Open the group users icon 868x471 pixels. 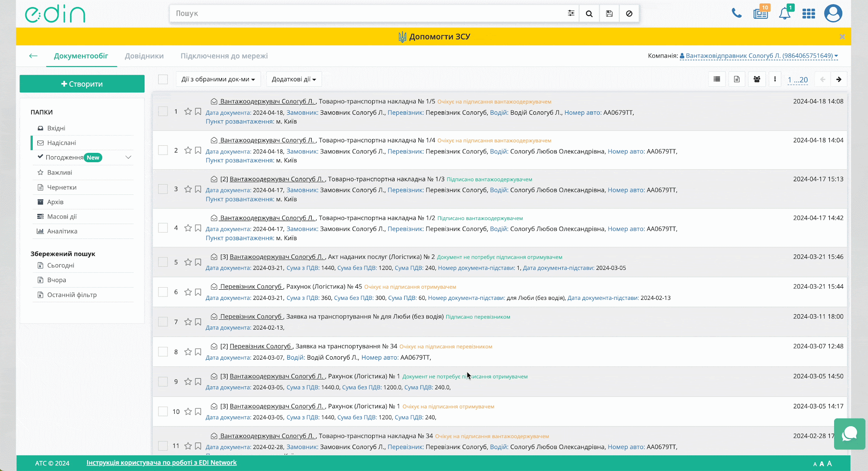(x=757, y=79)
